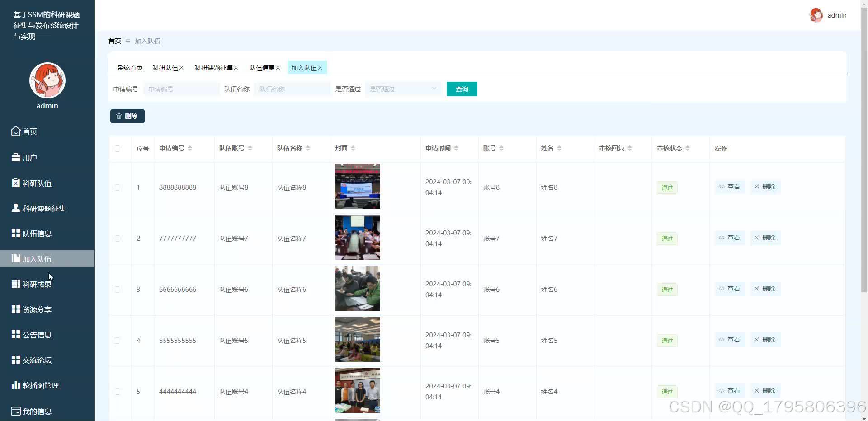The image size is (868, 421).
Task: Click 删除 for the 姓名4 row
Action: (765, 391)
